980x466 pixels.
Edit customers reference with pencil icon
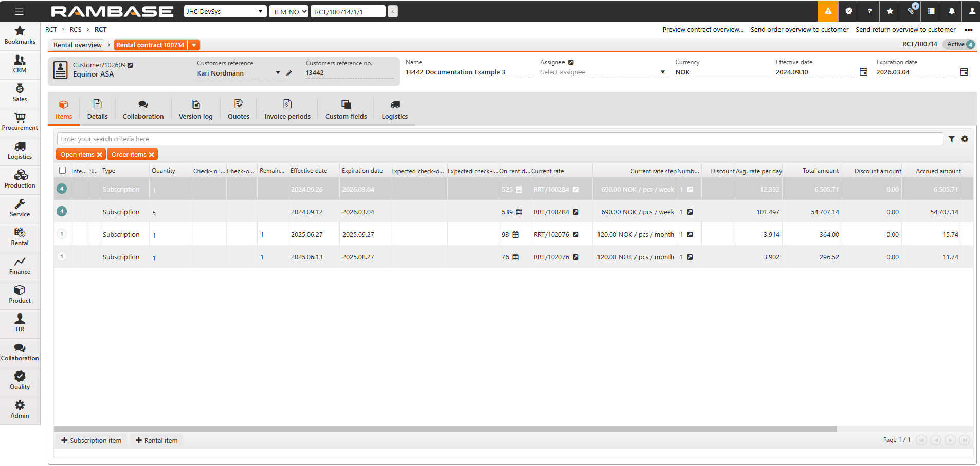click(289, 73)
